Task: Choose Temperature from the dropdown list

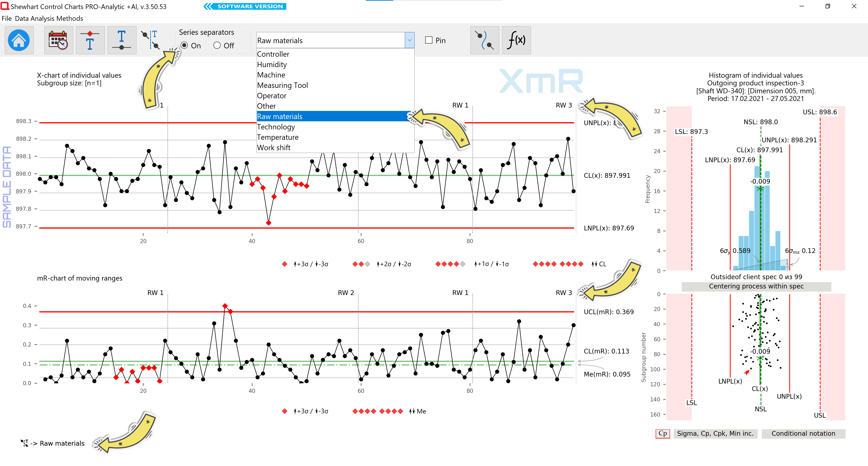Action: (x=278, y=137)
